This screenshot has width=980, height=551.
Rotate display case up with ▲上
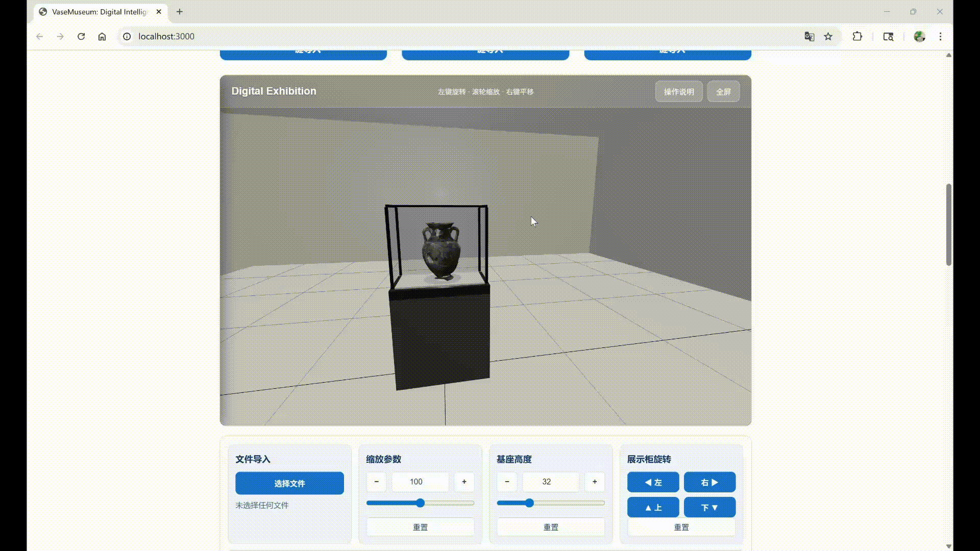pyautogui.click(x=653, y=508)
